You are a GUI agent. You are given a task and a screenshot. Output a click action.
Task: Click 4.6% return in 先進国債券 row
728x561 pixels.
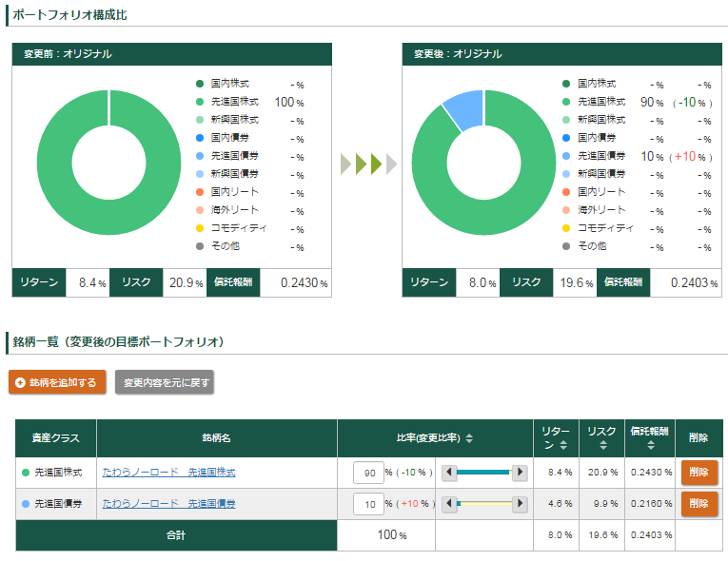point(560,503)
